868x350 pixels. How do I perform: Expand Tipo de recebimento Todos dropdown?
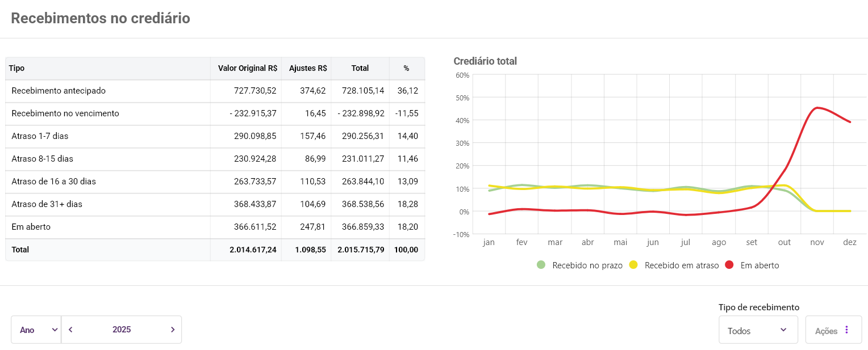(x=757, y=330)
